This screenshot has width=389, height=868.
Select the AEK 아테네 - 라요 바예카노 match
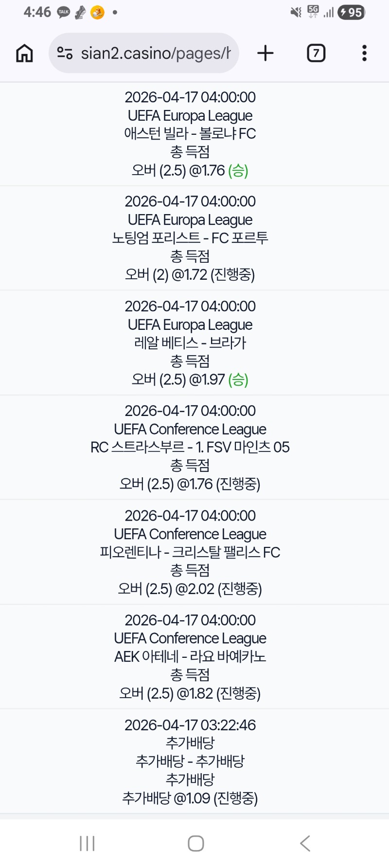click(190, 657)
